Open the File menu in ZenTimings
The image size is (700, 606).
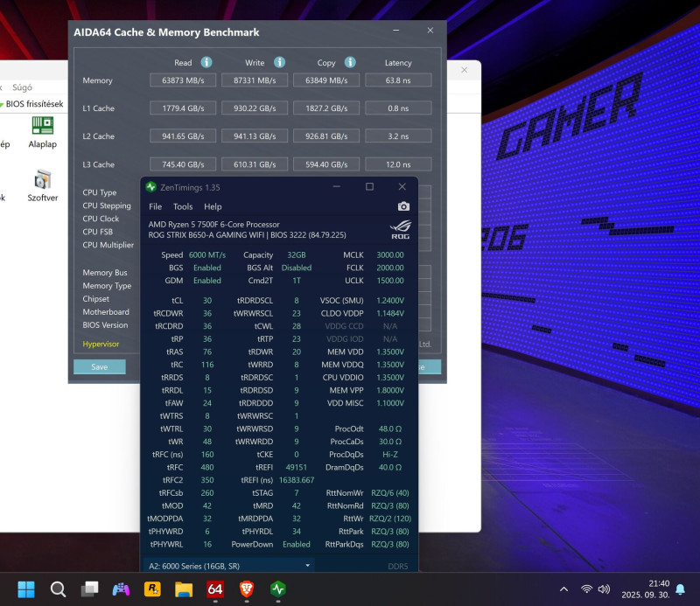(x=156, y=206)
